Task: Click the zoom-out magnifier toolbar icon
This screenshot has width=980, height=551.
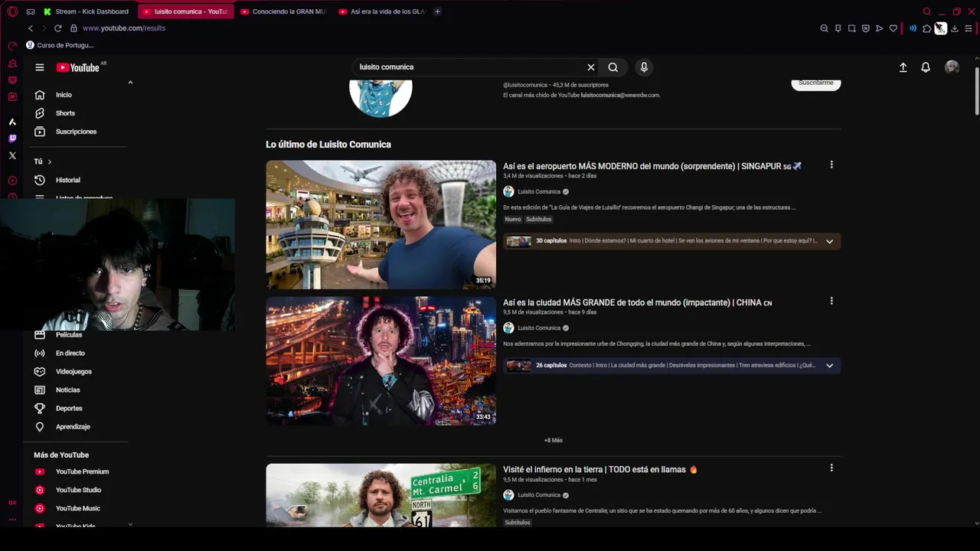Action: (x=824, y=28)
